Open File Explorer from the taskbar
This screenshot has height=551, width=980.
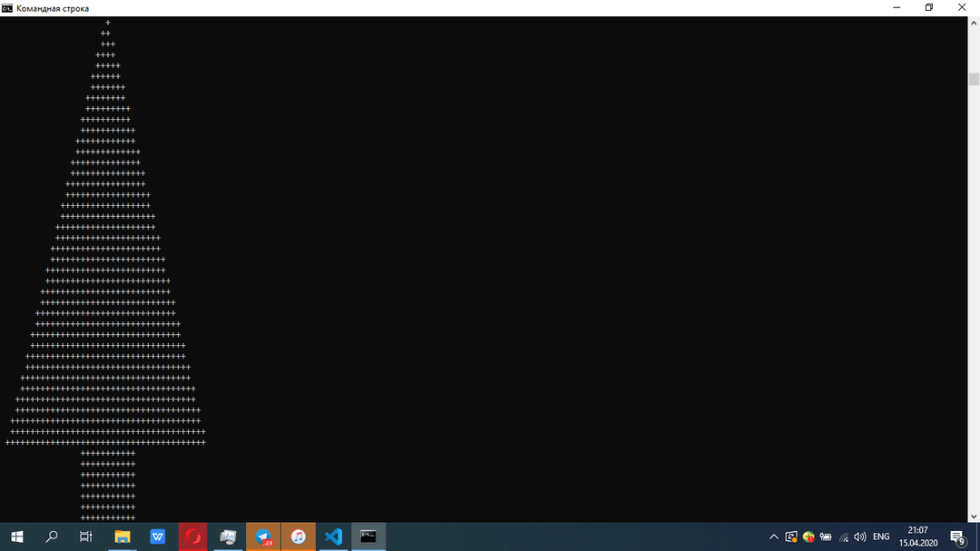click(x=122, y=536)
